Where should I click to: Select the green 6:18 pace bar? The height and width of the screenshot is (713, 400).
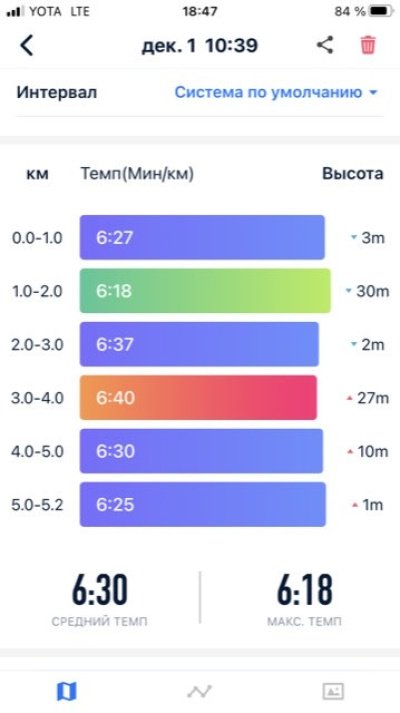(x=205, y=291)
